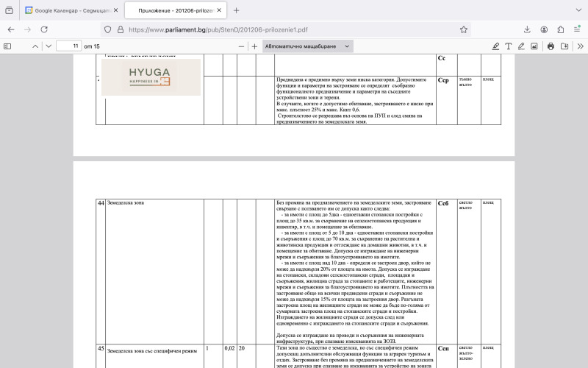Open the recent browsing sidebar icon
The image size is (588, 368).
click(9, 10)
